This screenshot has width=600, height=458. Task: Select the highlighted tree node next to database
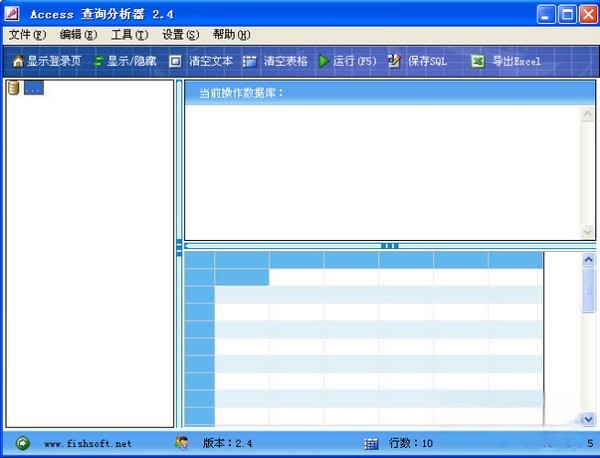34,88
